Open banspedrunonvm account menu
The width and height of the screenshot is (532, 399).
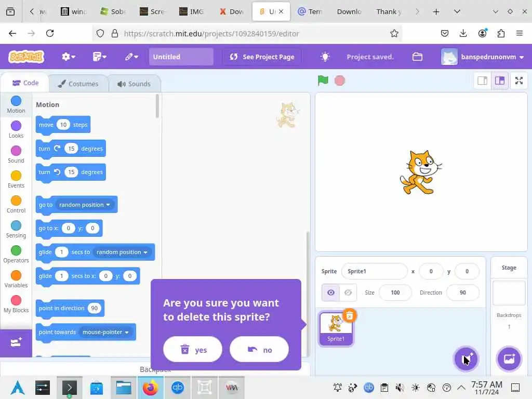pyautogui.click(x=482, y=57)
